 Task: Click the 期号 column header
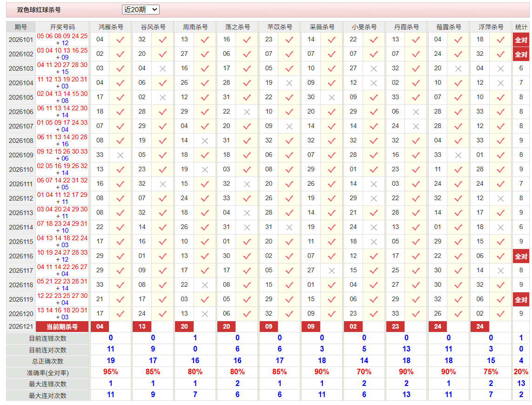pyautogui.click(x=20, y=27)
